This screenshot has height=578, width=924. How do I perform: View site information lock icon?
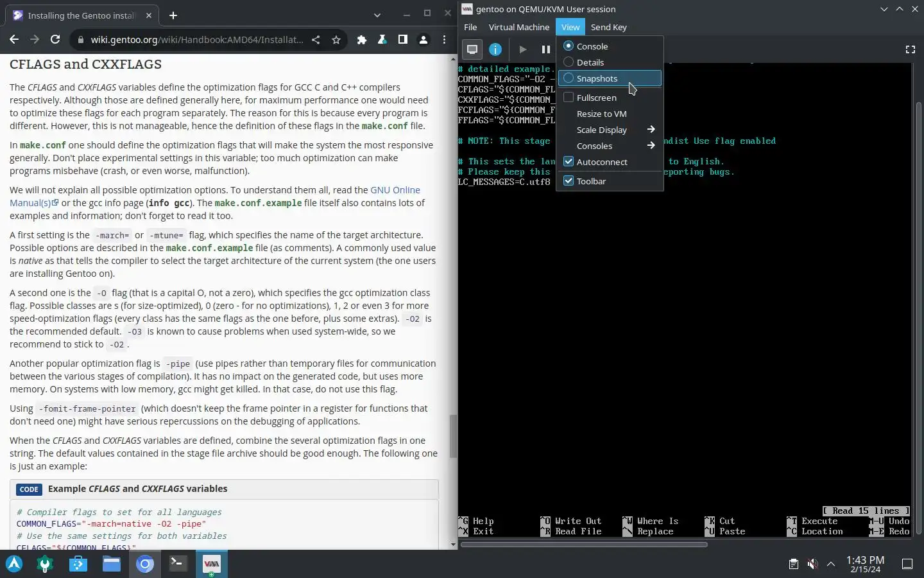[80, 40]
